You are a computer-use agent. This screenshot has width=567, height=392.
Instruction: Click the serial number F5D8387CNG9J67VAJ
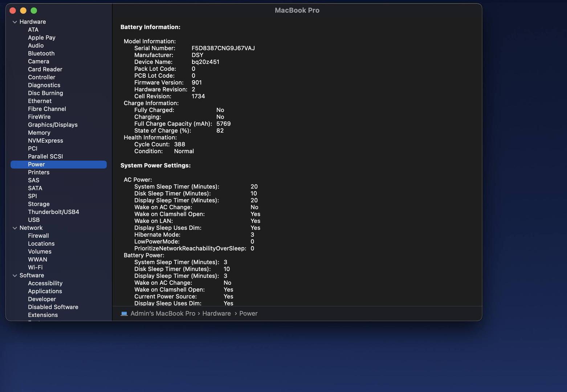[223, 48]
